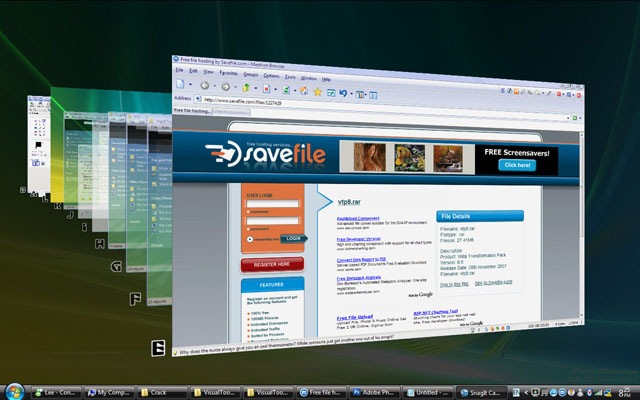Go to the Home page icon

tap(304, 91)
